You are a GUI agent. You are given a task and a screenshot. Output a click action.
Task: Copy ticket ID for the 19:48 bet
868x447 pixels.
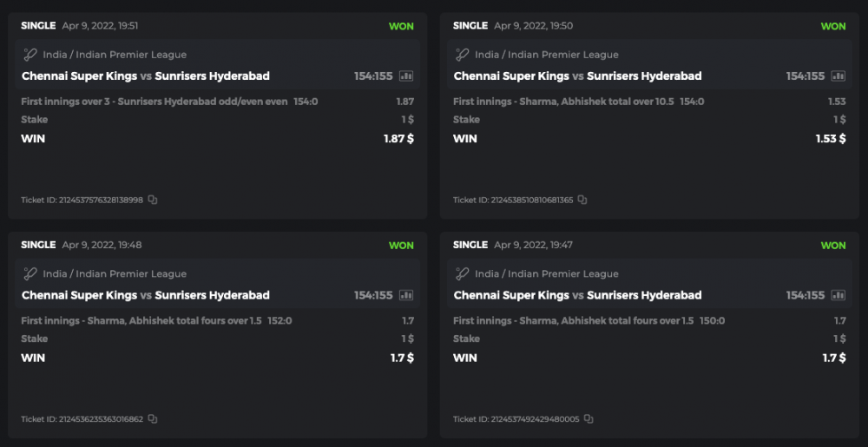(x=153, y=419)
